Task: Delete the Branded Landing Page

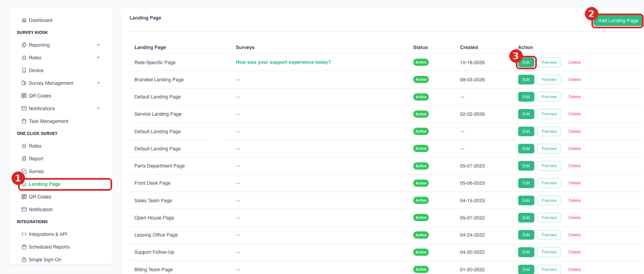Action: [x=574, y=80]
